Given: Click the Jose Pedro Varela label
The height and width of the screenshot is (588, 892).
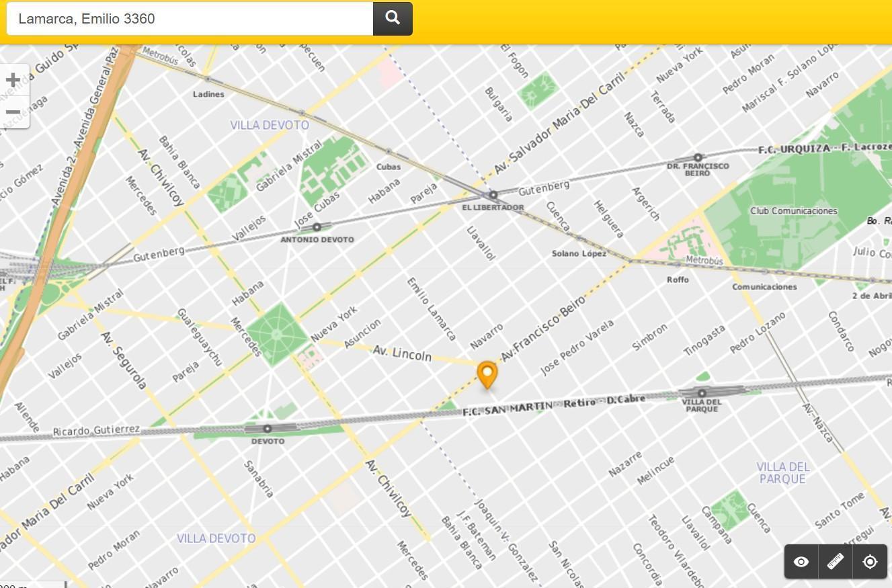Looking at the screenshot, I should [x=577, y=347].
